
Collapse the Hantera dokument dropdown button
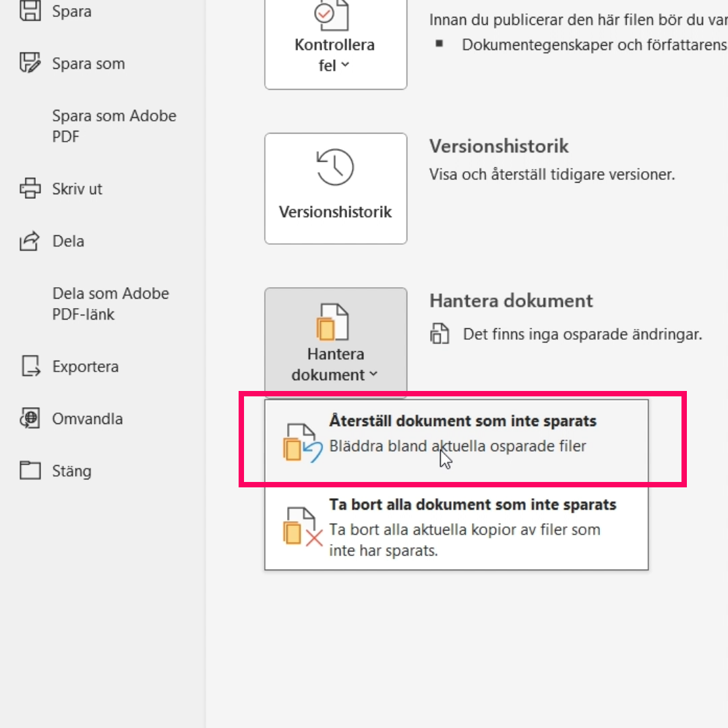click(x=335, y=344)
